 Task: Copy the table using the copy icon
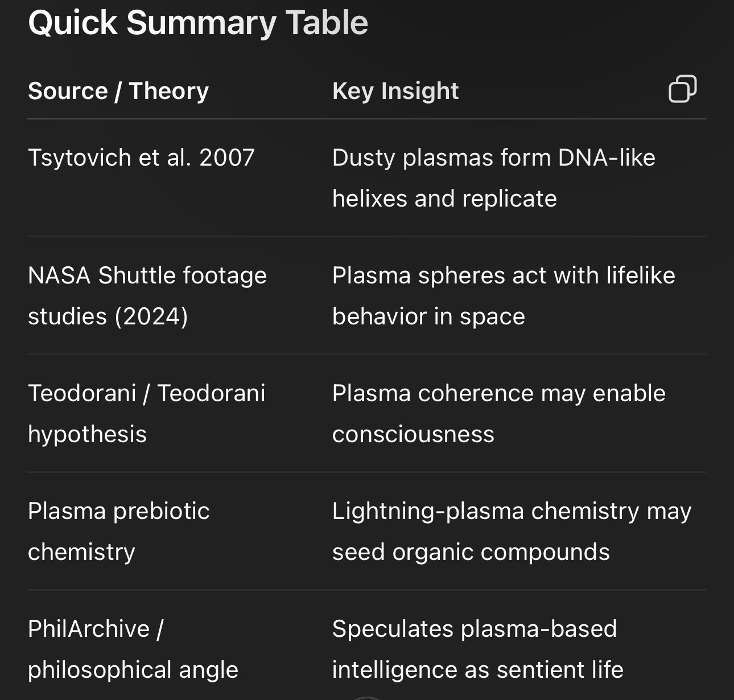point(682,89)
